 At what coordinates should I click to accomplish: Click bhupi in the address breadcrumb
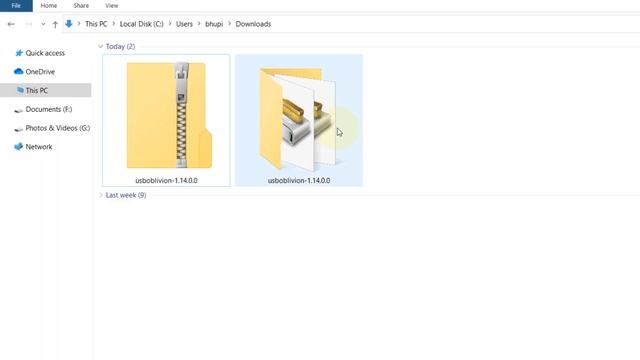[x=214, y=24]
